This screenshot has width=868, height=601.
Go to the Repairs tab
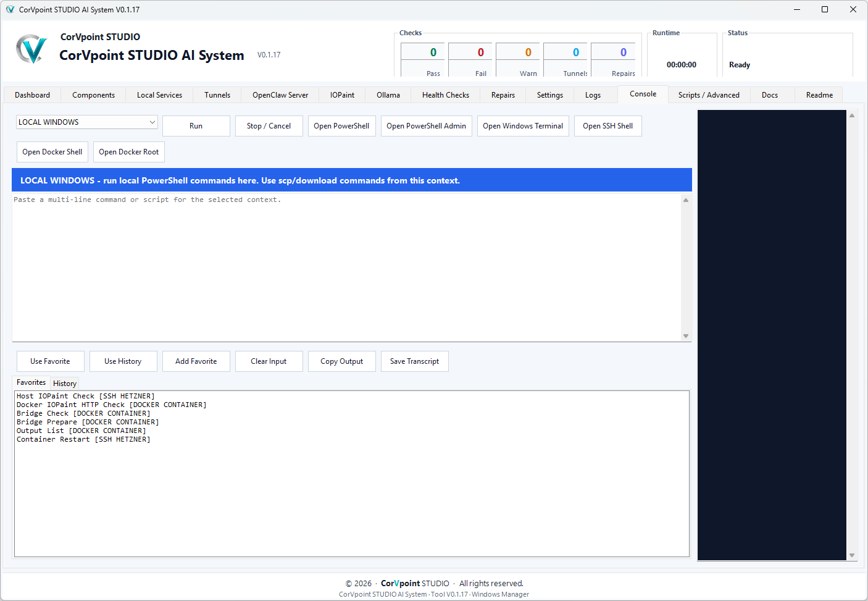(503, 95)
